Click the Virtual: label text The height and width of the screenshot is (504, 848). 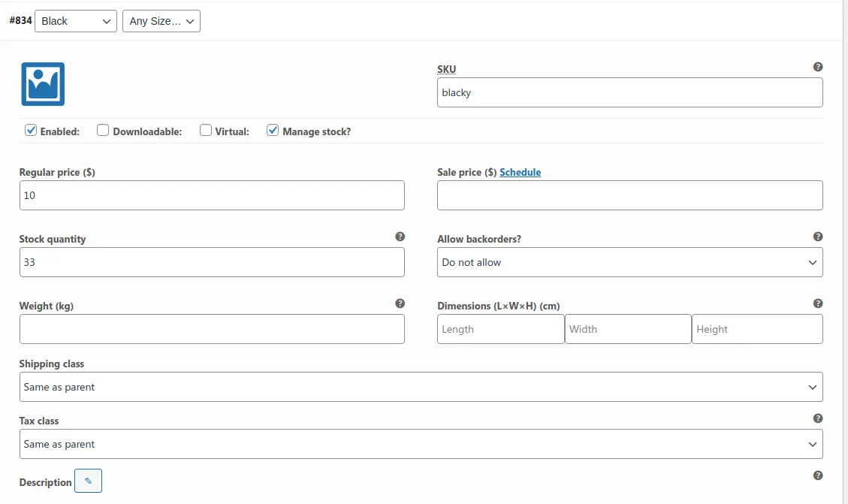(232, 131)
